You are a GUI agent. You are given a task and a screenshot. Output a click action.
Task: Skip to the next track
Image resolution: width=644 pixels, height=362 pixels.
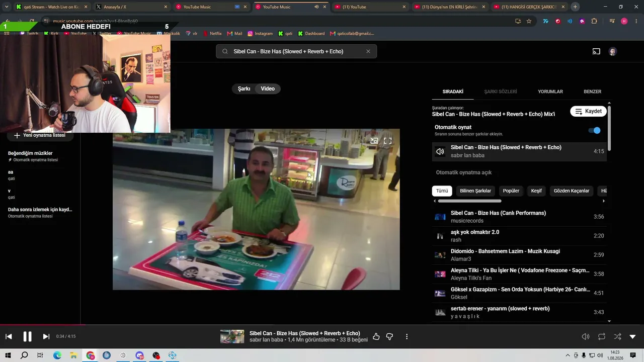pos(46,336)
